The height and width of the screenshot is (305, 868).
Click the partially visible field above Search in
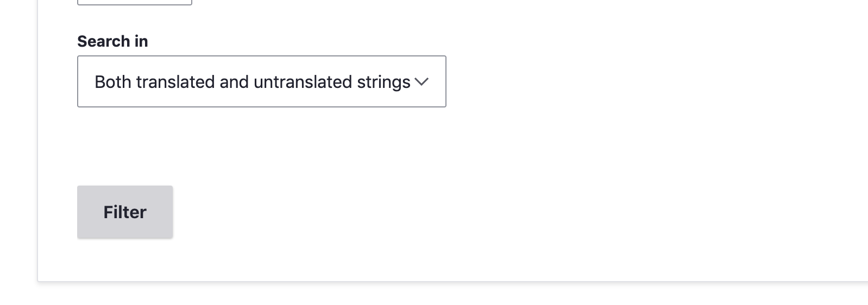pos(135,2)
